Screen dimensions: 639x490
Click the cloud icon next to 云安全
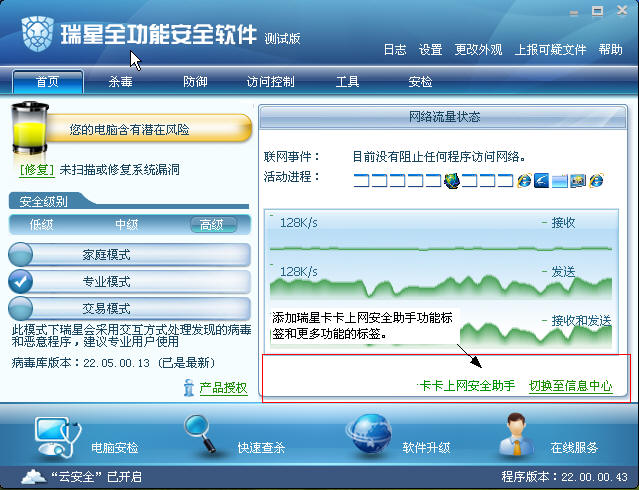tap(34, 476)
